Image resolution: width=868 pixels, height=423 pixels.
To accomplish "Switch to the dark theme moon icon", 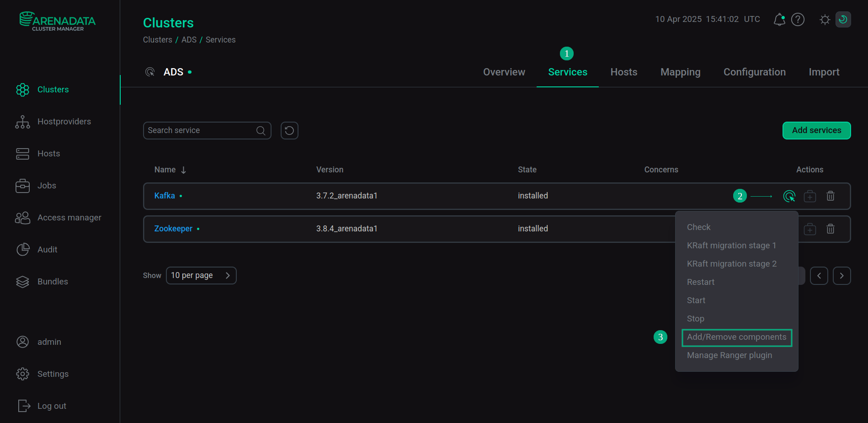I will tap(843, 20).
